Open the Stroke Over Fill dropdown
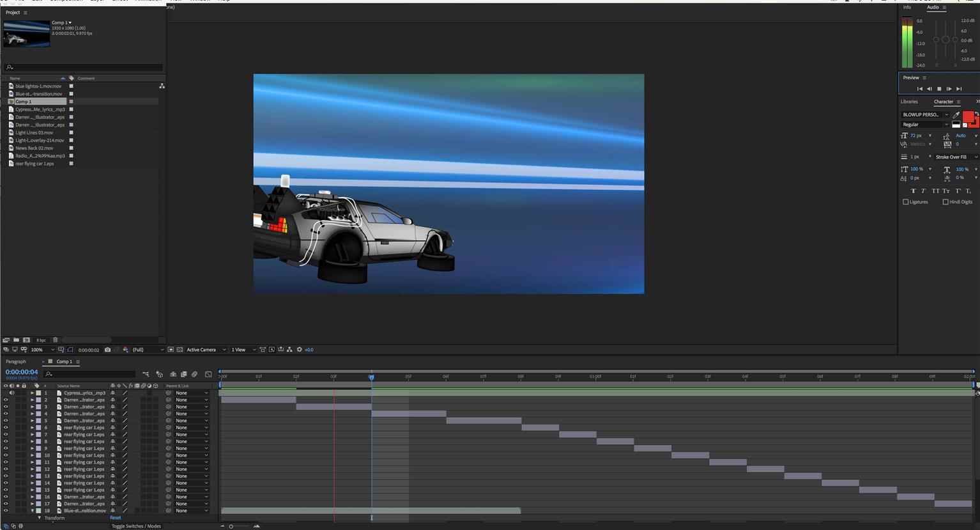This screenshot has width=980, height=530. [955, 157]
